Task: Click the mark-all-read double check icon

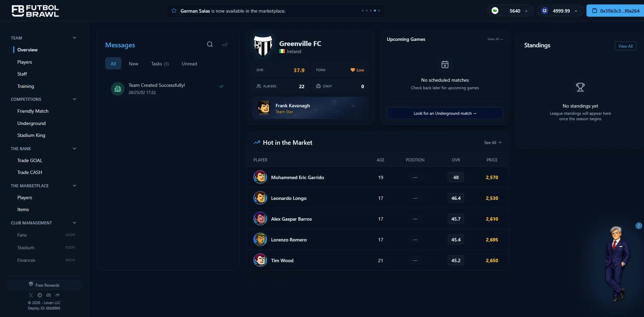Action: pos(225,44)
